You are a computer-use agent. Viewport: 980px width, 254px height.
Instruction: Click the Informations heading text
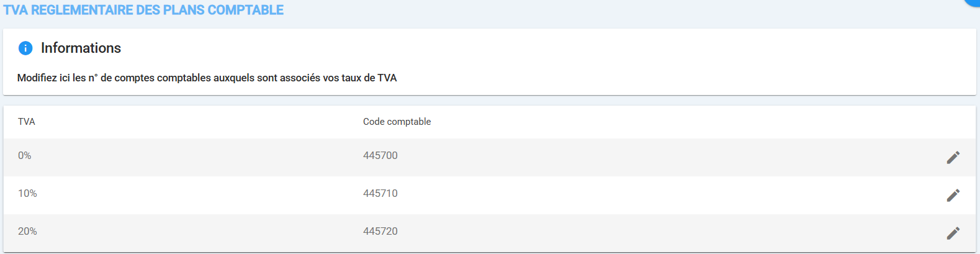click(x=81, y=48)
